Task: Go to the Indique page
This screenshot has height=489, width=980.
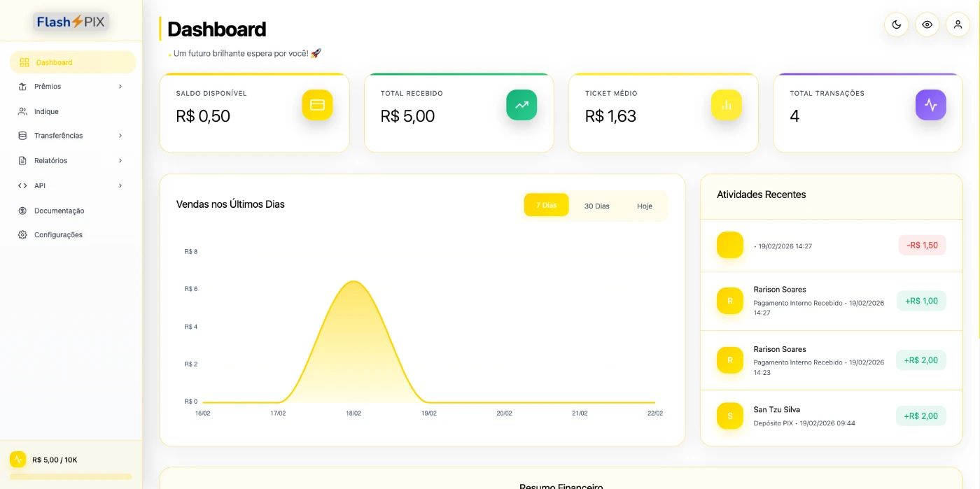Action: [x=46, y=111]
